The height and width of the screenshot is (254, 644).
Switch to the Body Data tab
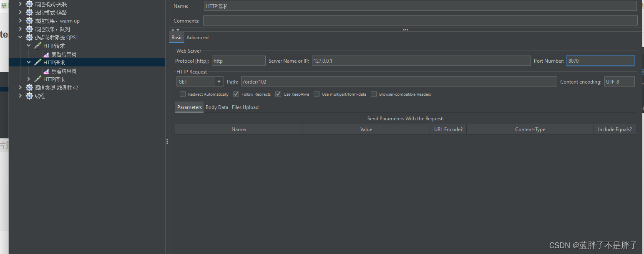point(217,107)
